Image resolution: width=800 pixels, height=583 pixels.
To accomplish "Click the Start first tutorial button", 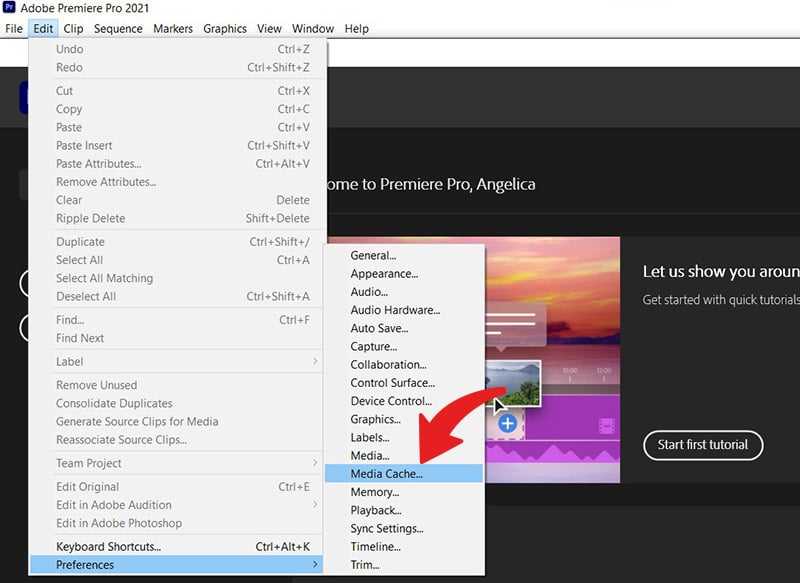I will [x=703, y=445].
